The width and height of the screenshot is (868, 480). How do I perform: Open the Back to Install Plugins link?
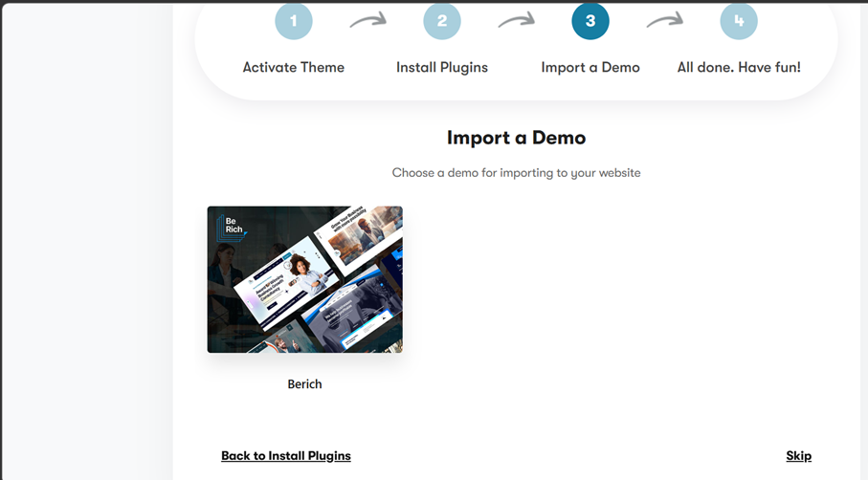[x=285, y=456]
